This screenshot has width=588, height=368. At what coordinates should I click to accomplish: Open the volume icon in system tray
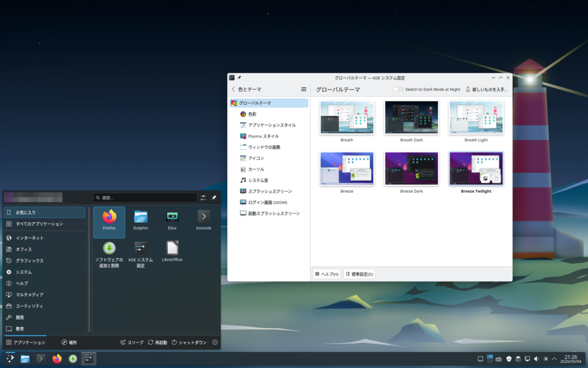click(536, 359)
